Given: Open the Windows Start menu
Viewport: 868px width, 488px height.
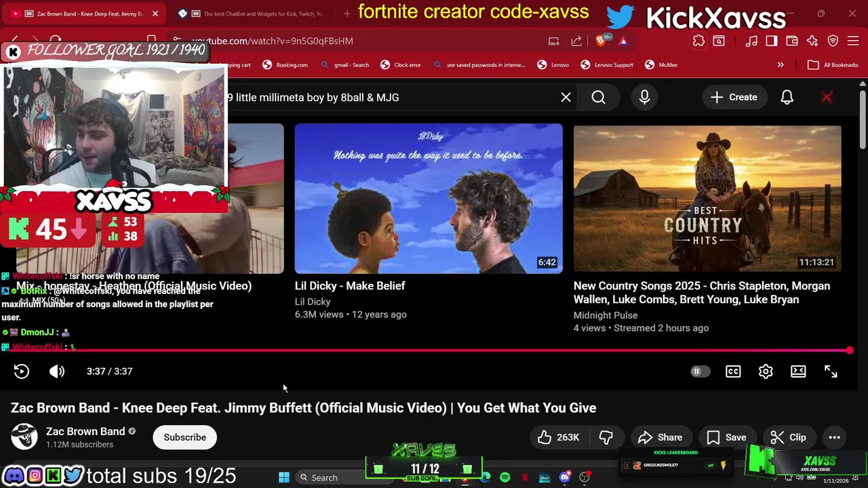Looking at the screenshot, I should point(284,478).
